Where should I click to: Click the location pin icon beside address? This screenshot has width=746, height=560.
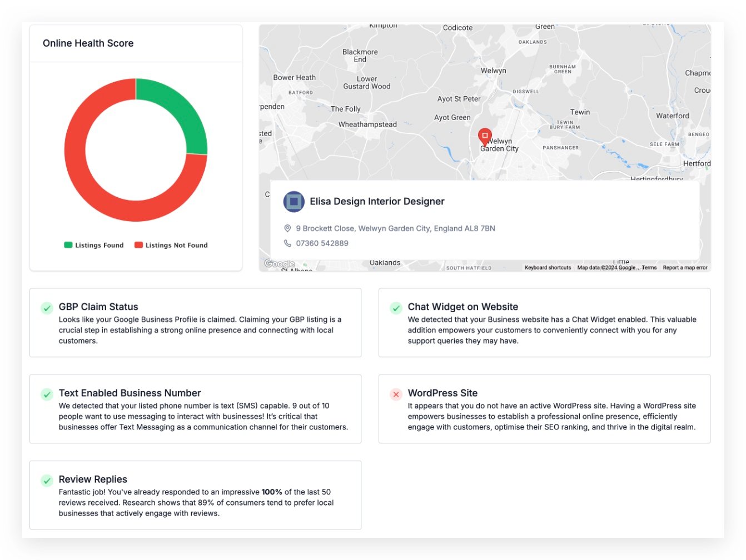coord(287,228)
